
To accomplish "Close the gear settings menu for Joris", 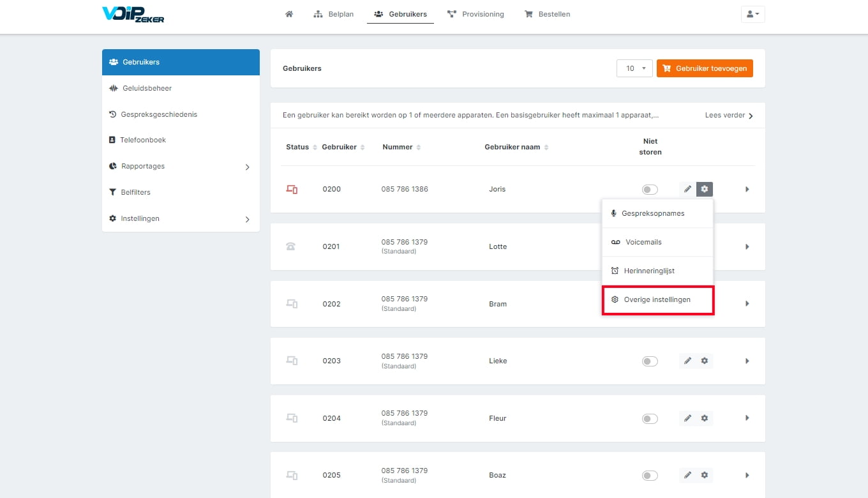I will [x=705, y=189].
